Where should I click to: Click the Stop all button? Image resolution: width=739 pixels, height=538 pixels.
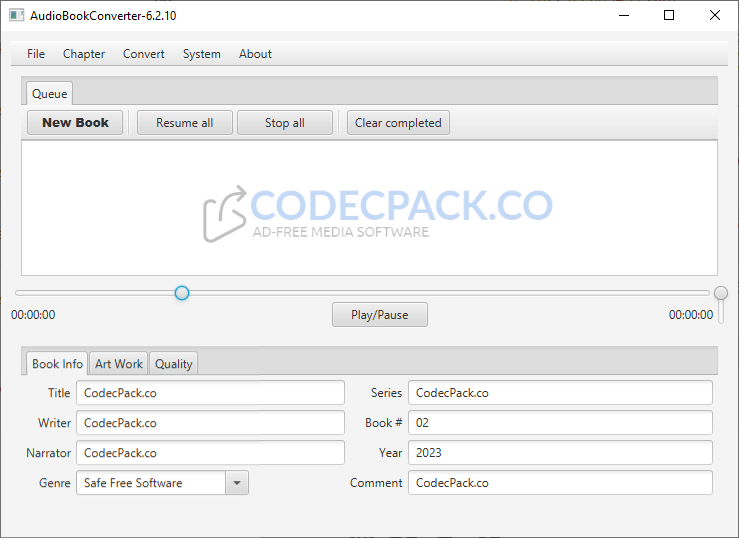[x=285, y=122]
